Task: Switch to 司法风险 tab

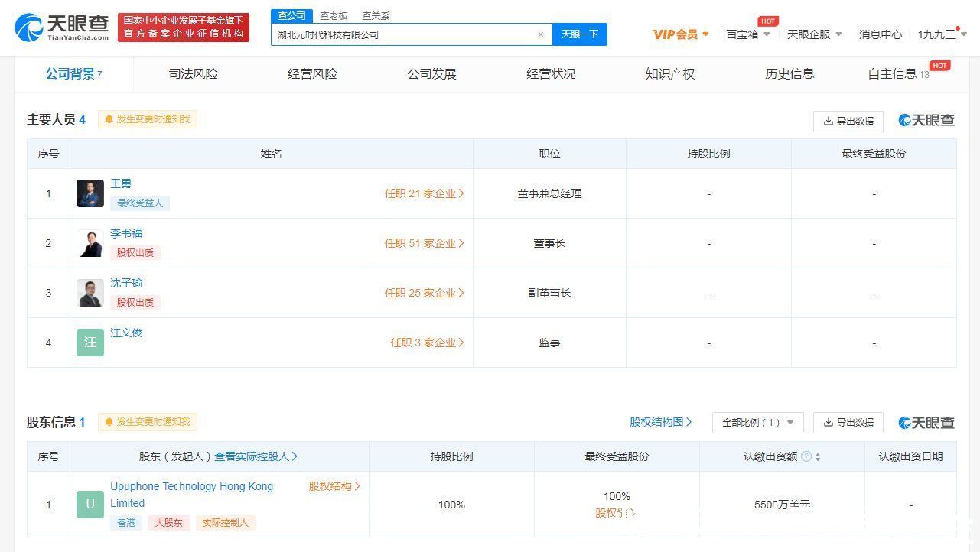Action: [x=193, y=74]
